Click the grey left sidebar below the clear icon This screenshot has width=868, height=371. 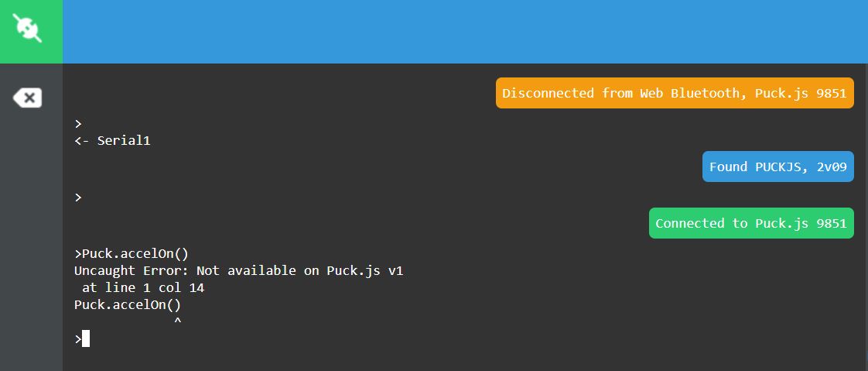point(31,239)
